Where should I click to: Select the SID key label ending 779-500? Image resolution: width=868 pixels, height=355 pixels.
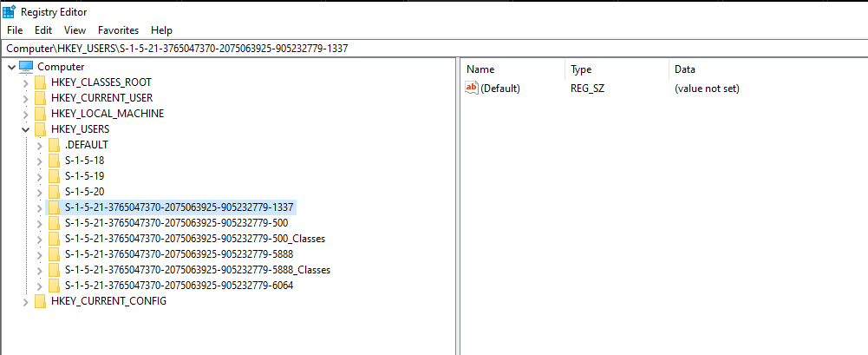(177, 223)
